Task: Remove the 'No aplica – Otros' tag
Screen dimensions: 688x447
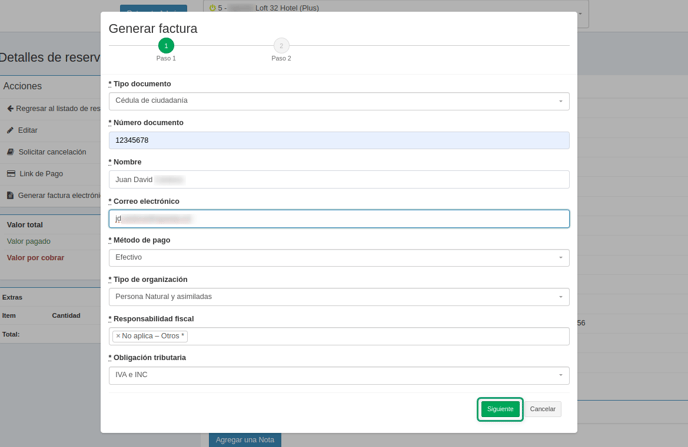Action: coord(118,336)
